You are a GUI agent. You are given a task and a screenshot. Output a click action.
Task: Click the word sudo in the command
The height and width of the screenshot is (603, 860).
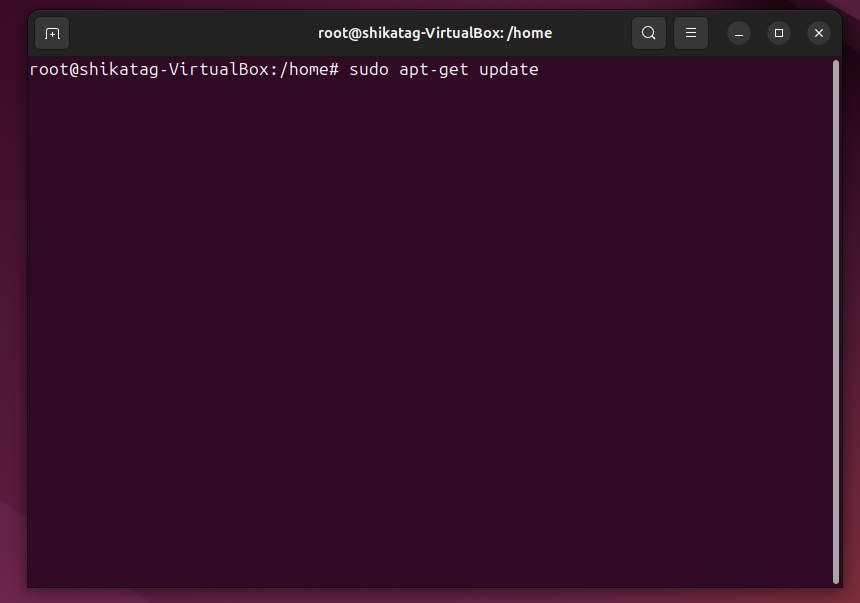(369, 70)
